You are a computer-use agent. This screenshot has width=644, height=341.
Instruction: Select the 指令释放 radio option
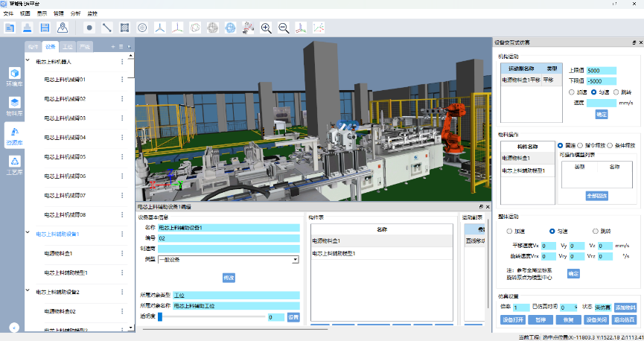[580, 145]
